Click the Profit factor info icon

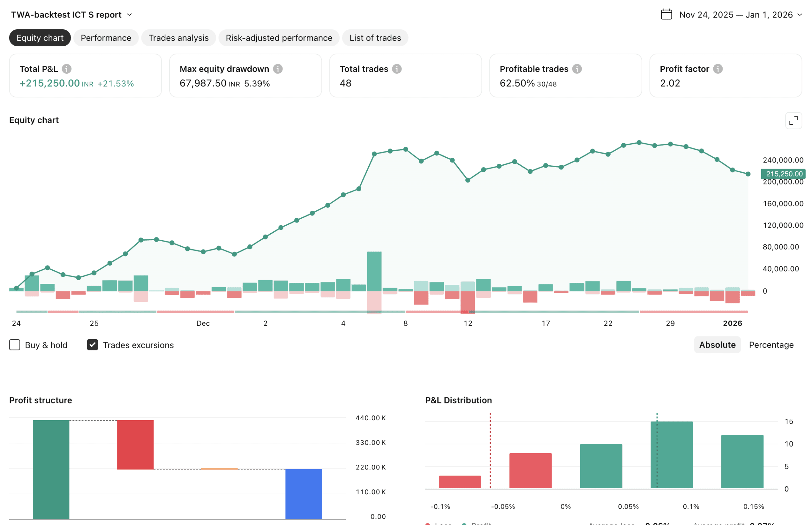click(718, 69)
